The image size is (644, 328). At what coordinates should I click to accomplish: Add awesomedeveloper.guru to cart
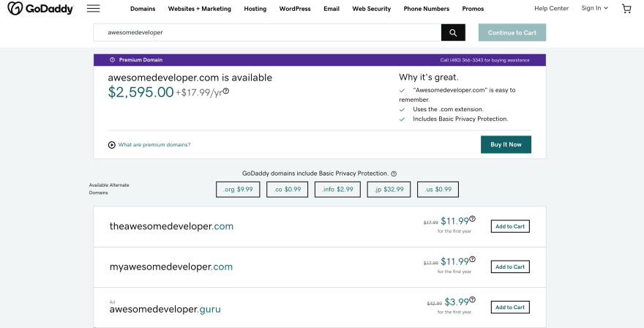[510, 307]
